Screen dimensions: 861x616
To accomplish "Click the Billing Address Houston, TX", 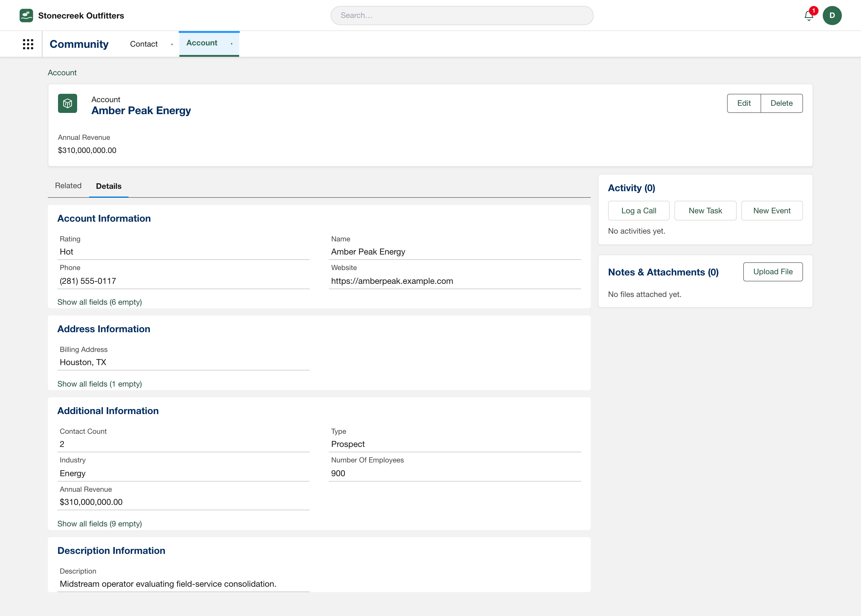I will coord(83,362).
